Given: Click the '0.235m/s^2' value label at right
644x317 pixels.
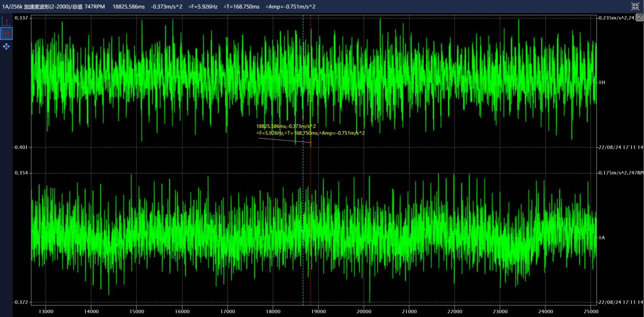Looking at the screenshot, I should [613, 18].
